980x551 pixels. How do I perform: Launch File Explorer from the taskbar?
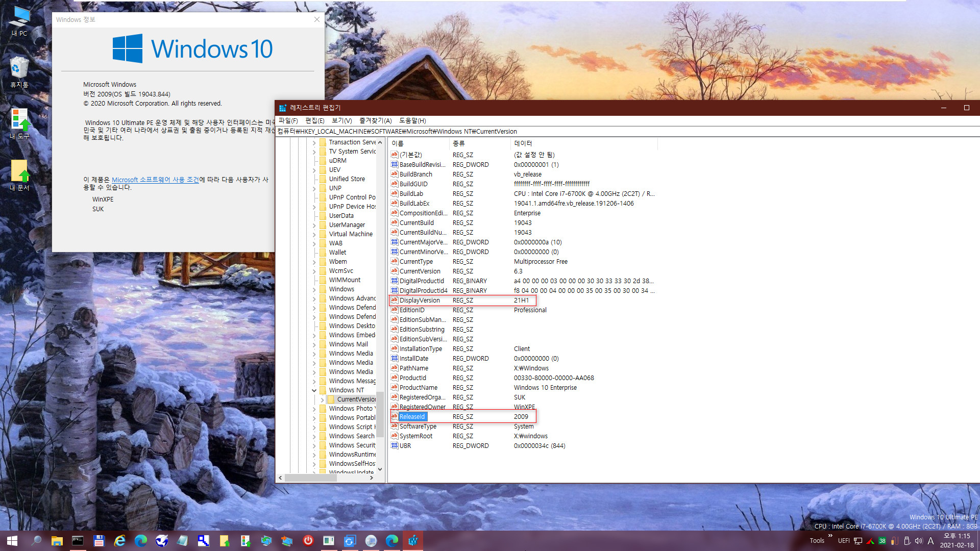pyautogui.click(x=57, y=541)
